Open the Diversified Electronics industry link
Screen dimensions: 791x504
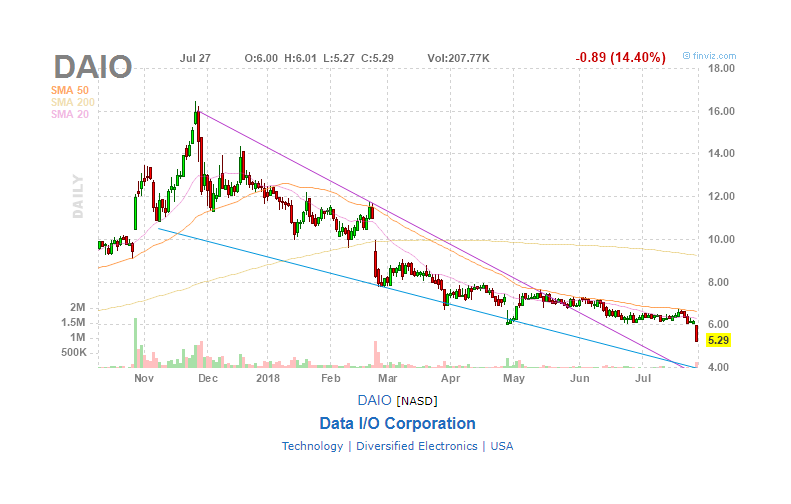click(417, 446)
